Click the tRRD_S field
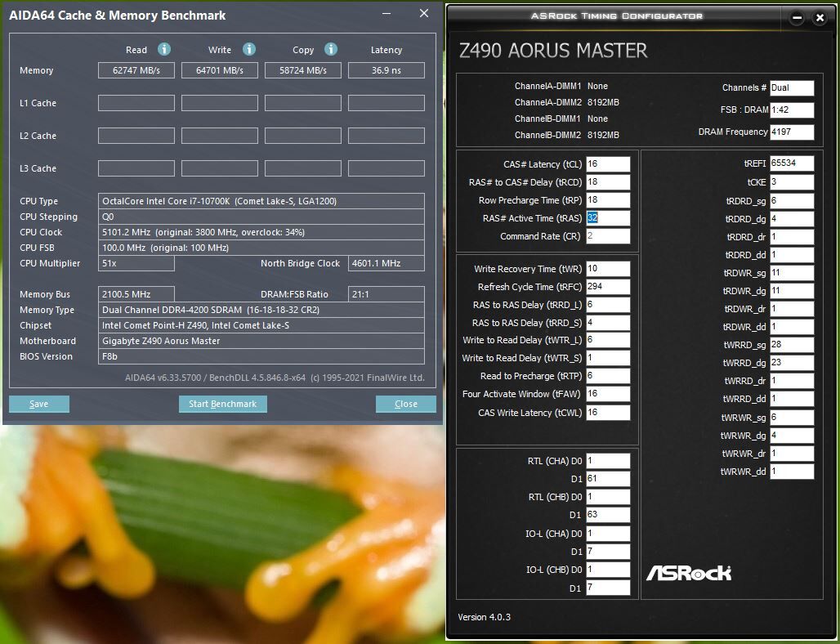 click(x=608, y=323)
